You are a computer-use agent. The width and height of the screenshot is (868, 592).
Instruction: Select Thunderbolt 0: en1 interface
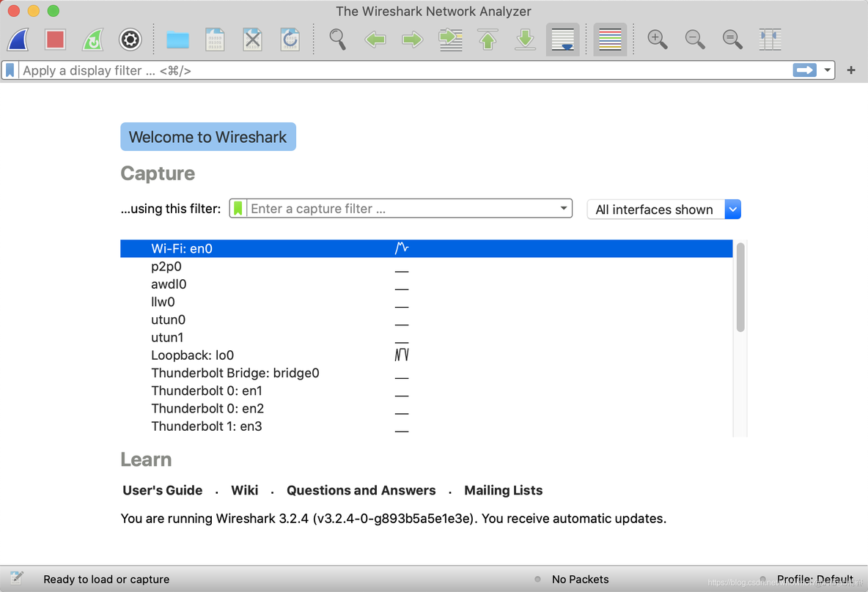tap(426, 391)
